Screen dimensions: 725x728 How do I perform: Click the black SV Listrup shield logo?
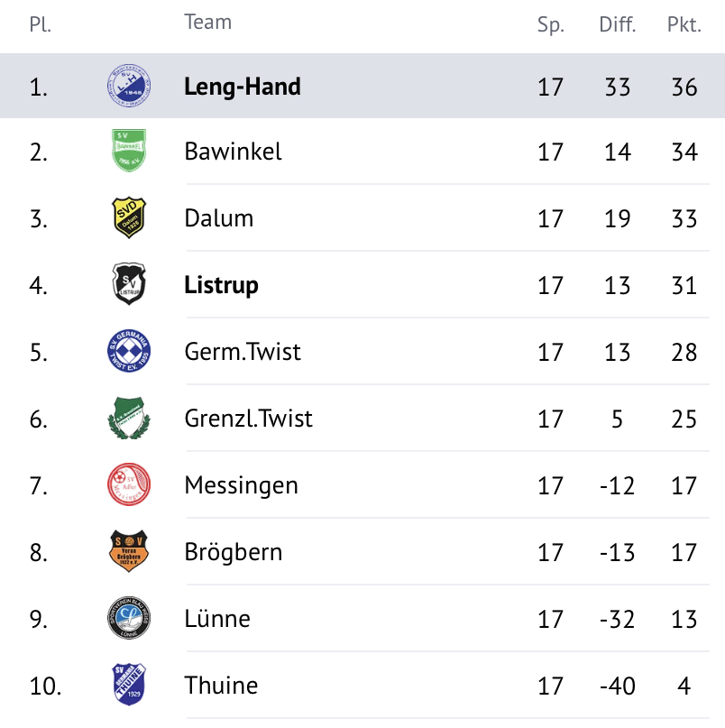[x=129, y=283]
